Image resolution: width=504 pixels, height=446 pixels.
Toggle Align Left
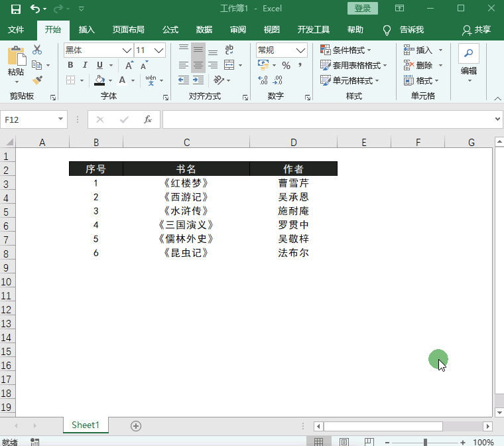[x=184, y=65]
